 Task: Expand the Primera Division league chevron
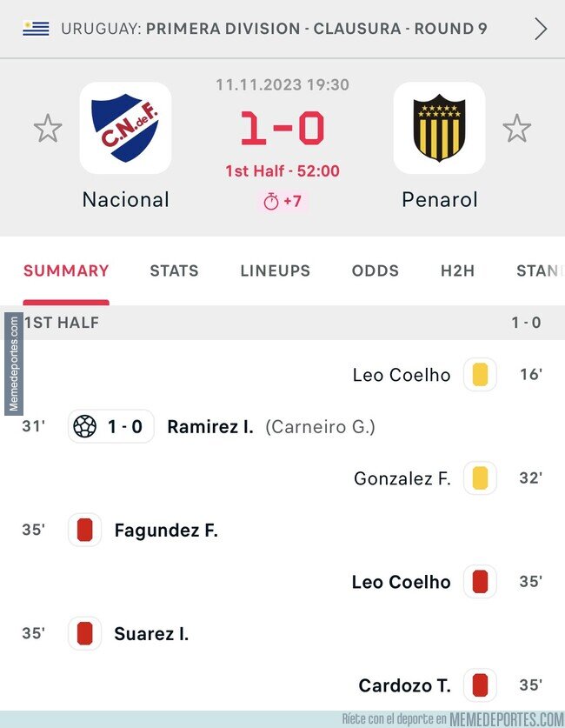[x=541, y=29]
